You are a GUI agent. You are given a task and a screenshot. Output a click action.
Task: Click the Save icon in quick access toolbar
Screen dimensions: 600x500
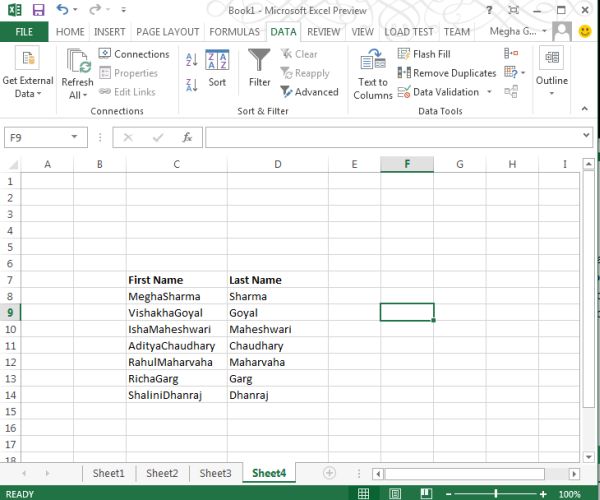(x=38, y=10)
